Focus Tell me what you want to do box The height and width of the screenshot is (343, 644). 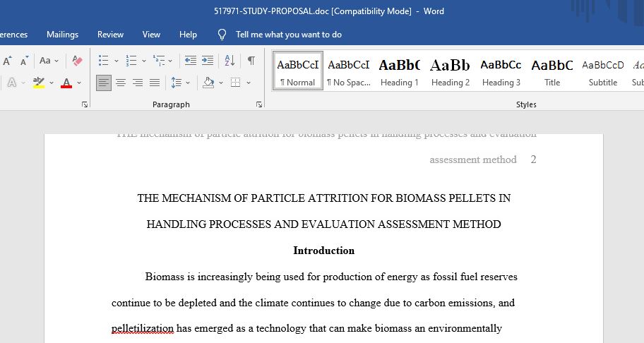[289, 35]
